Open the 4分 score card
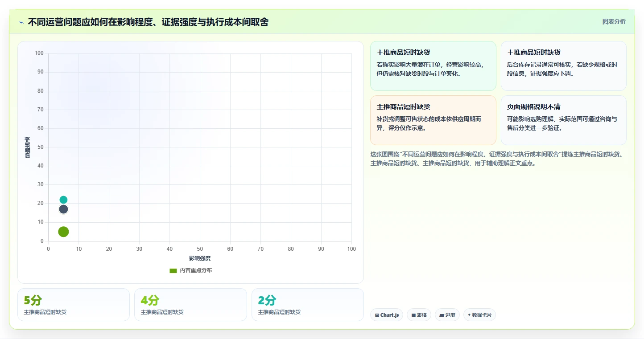Image resolution: width=644 pixels, height=339 pixels. (190, 305)
